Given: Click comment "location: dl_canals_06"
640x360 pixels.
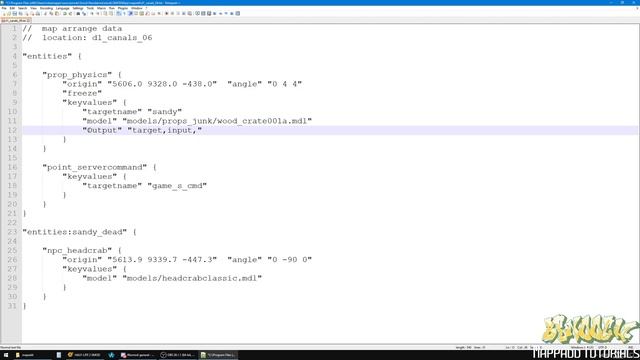Looking at the screenshot, I should (x=97, y=38).
